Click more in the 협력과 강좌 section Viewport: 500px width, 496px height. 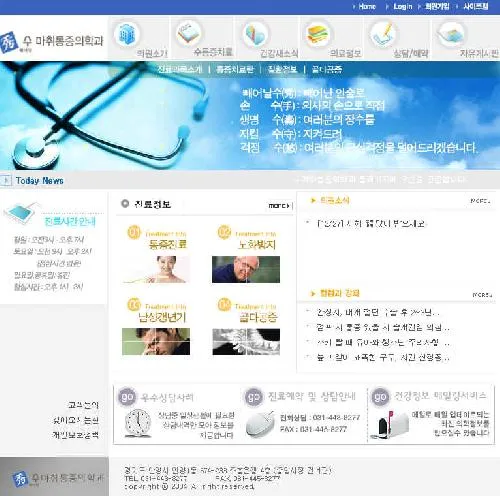[482, 295]
